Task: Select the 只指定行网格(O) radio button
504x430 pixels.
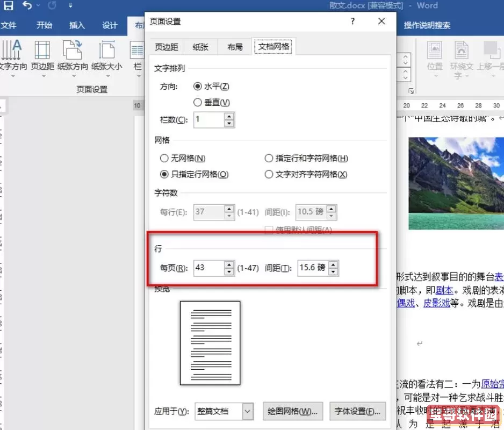Action: [164, 174]
